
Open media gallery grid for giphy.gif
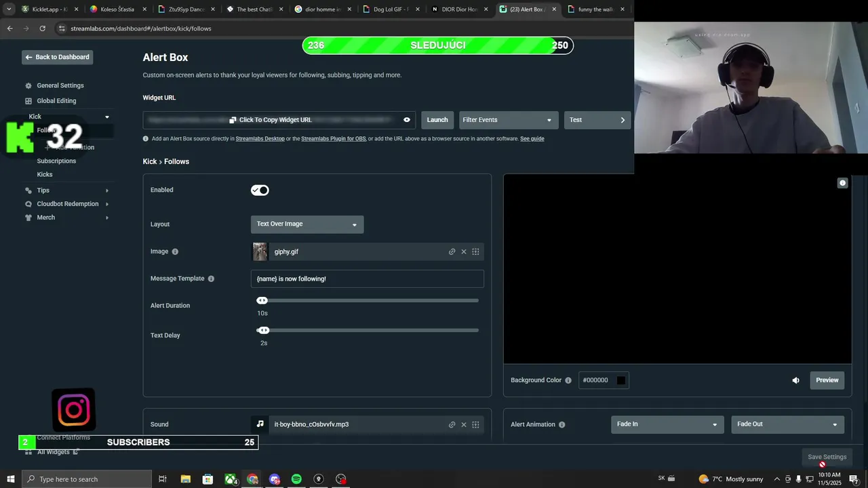pyautogui.click(x=475, y=251)
